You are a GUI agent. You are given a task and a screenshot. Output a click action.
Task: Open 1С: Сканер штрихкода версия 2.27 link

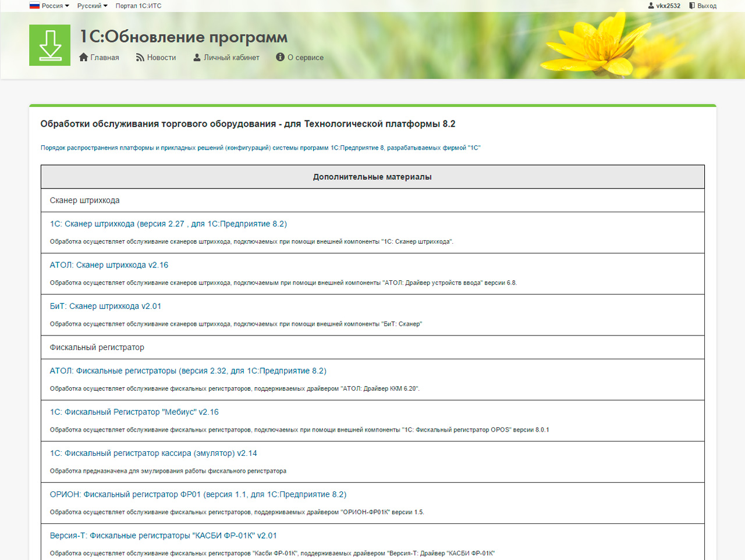tap(168, 224)
